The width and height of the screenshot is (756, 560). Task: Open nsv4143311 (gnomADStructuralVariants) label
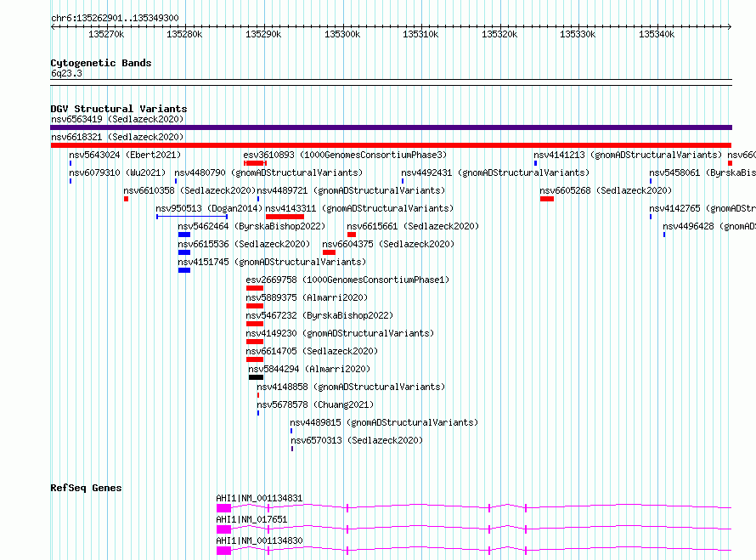pyautogui.click(x=359, y=208)
